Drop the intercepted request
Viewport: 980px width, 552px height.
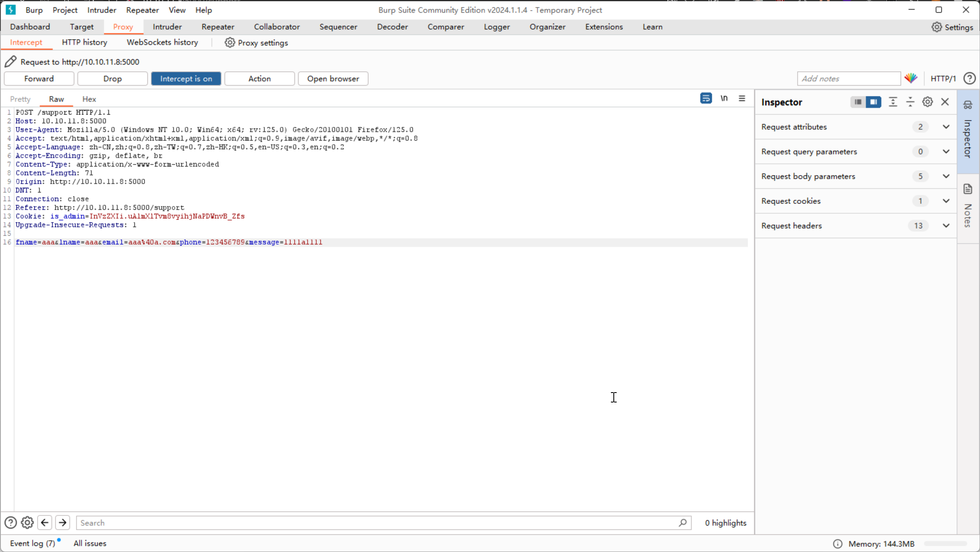[x=112, y=78]
